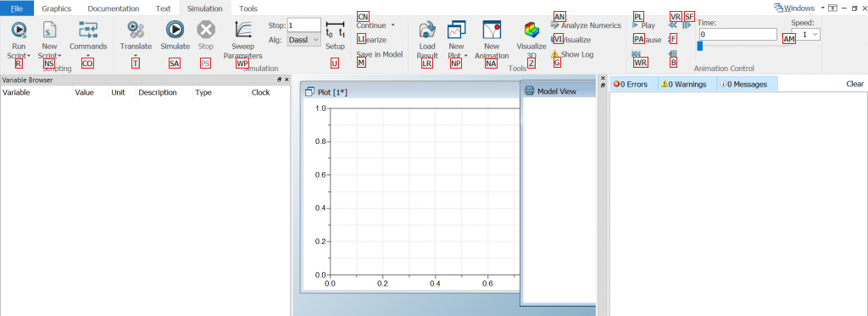This screenshot has width=868, height=316.
Task: Click the Run Script icon
Action: [19, 30]
